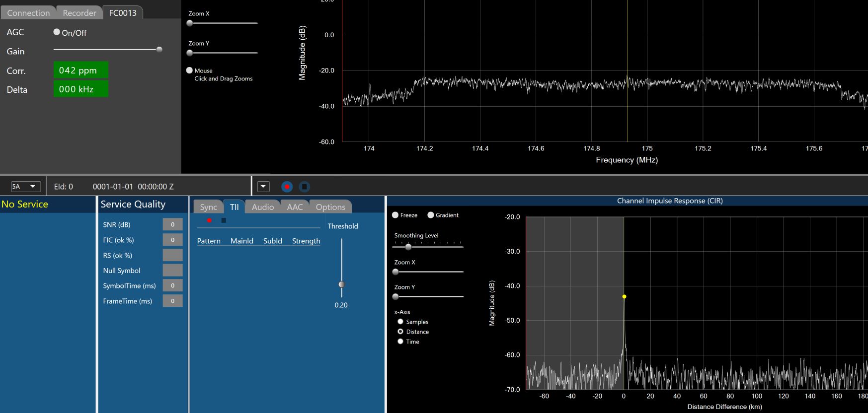Click the Threshold vertical slider handle

click(x=341, y=284)
